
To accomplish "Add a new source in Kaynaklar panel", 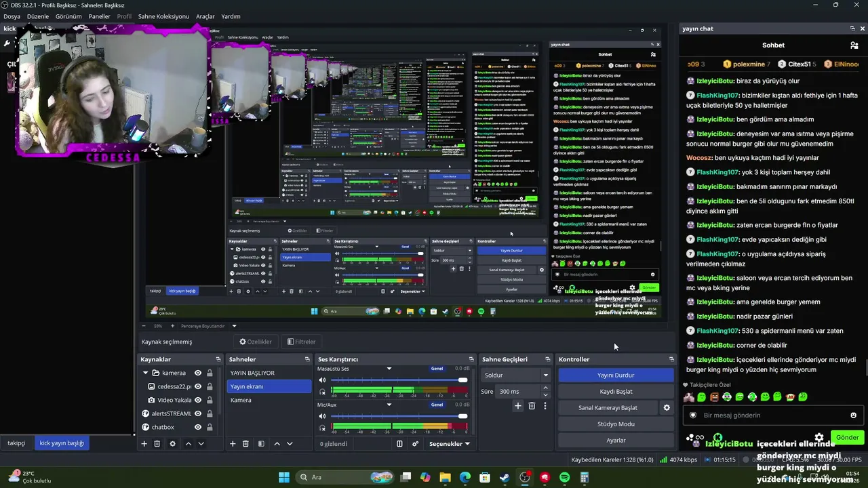I will tap(144, 443).
